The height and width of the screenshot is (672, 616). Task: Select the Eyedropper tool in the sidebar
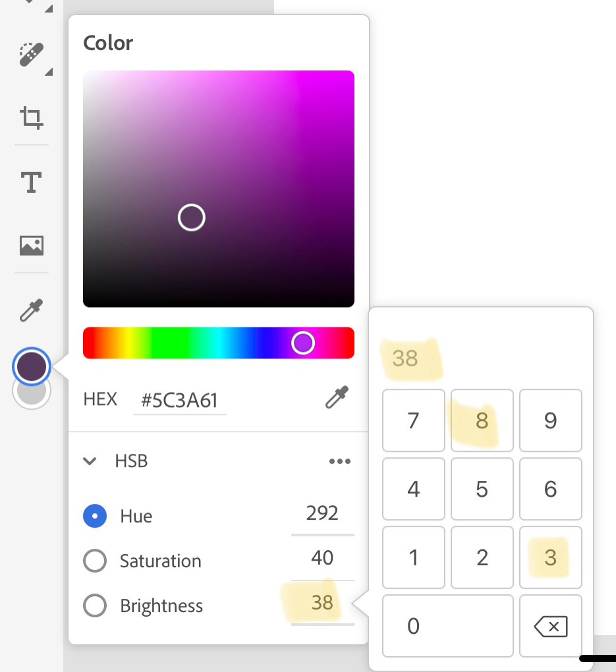click(30, 309)
